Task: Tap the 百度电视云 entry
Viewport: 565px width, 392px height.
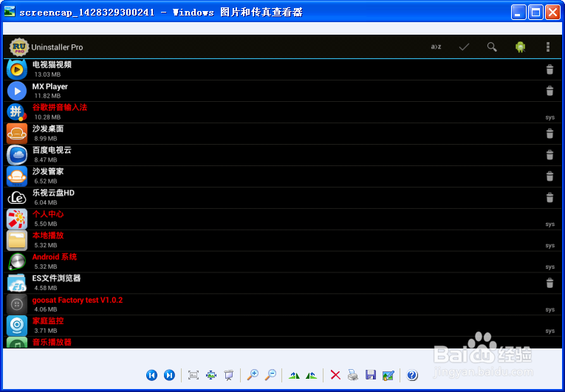Action: click(282, 155)
